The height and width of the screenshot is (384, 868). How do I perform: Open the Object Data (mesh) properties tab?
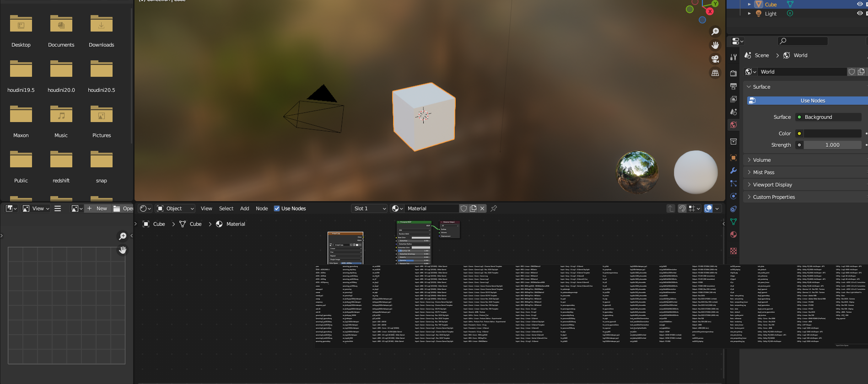(733, 222)
